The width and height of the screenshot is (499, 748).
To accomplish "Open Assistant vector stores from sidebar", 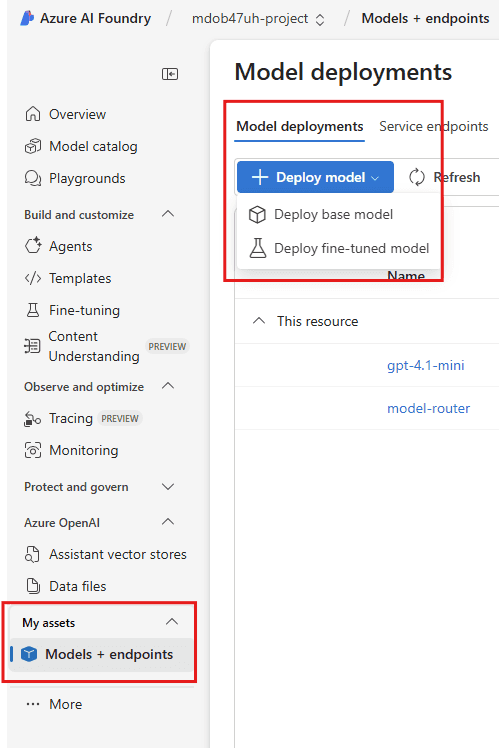I will (x=118, y=554).
